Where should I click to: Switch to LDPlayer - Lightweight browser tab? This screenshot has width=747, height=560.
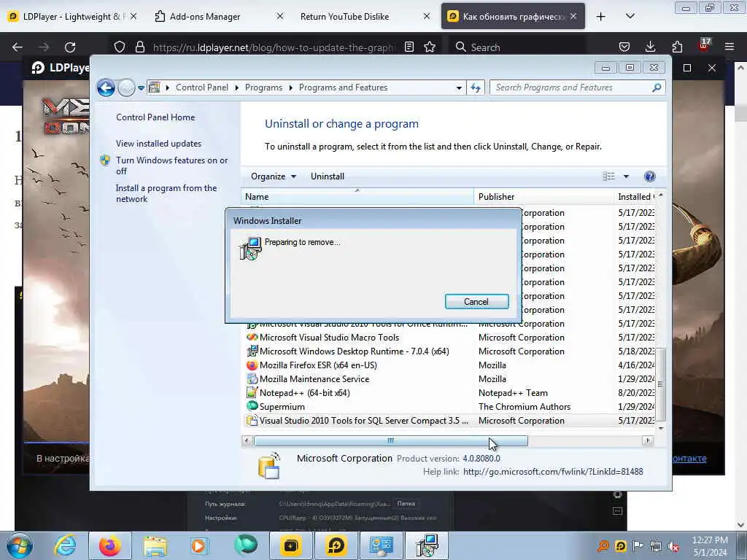[x=71, y=17]
